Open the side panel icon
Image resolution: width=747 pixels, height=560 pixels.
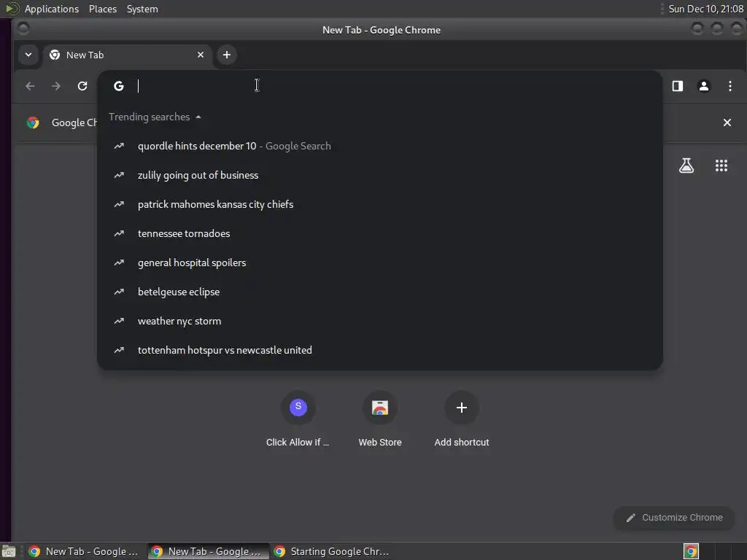pyautogui.click(x=678, y=86)
